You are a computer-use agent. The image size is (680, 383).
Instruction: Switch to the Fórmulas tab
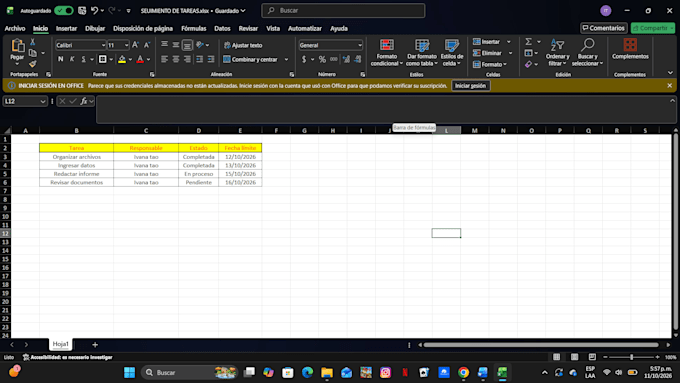tap(193, 28)
